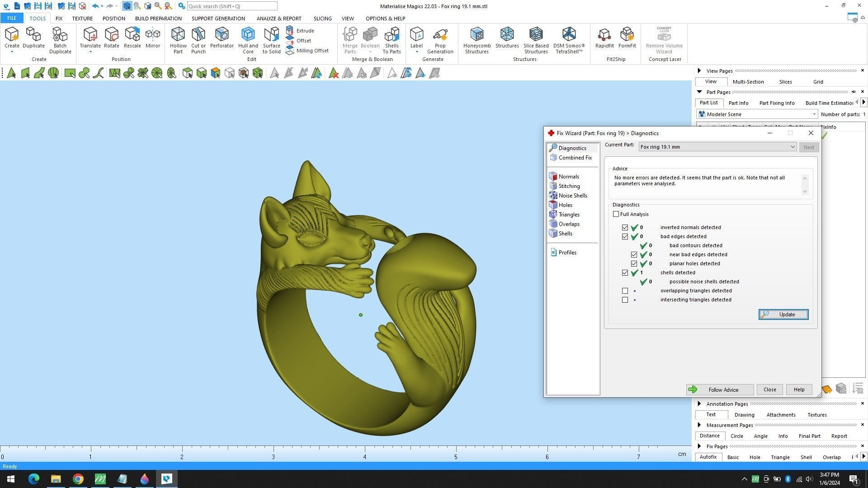Open the Create dropdown arrow

12,52
